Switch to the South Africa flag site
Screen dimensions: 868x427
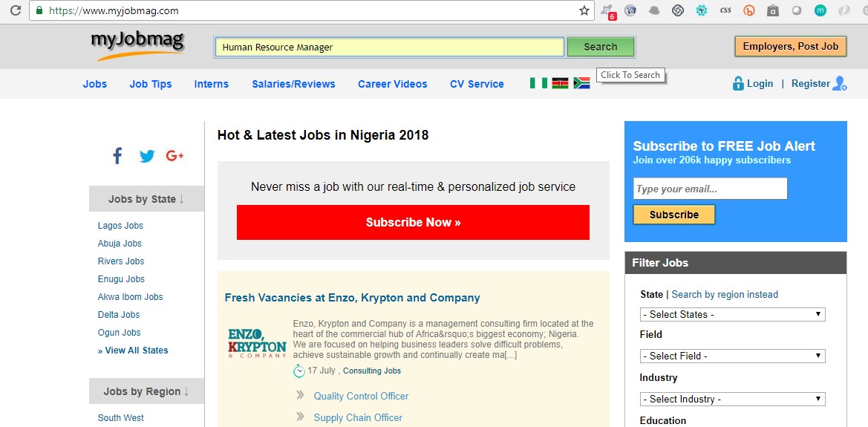point(581,83)
